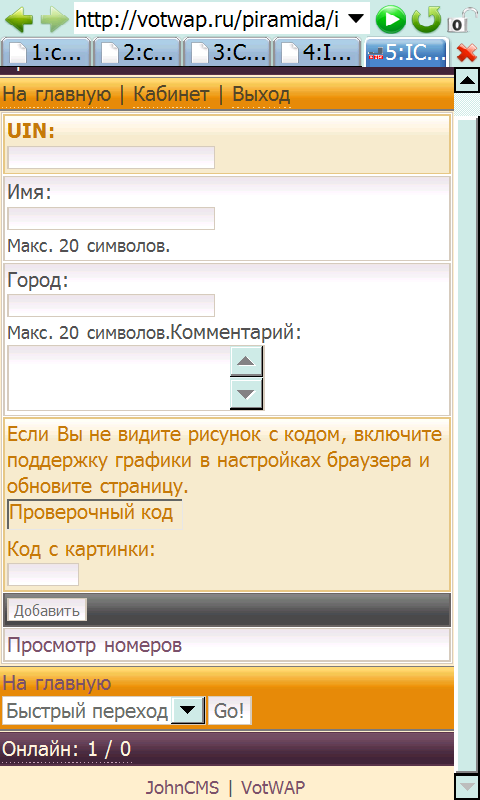Switch to tab 1
This screenshot has width=480, height=800.
tap(46, 52)
